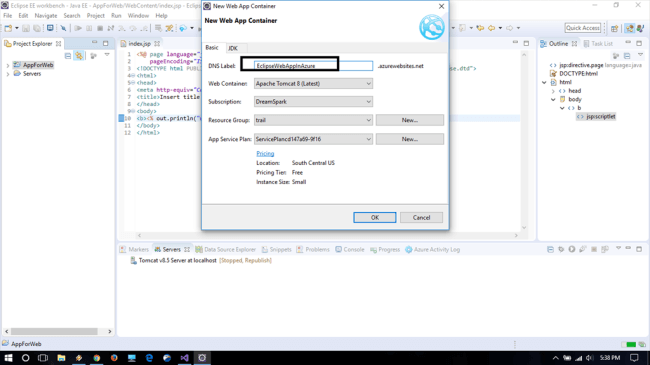Click the Windows Start button

8,358
